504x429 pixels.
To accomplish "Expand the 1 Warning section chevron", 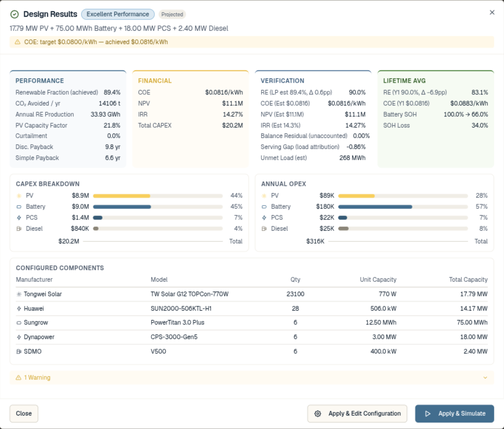I will [485, 377].
